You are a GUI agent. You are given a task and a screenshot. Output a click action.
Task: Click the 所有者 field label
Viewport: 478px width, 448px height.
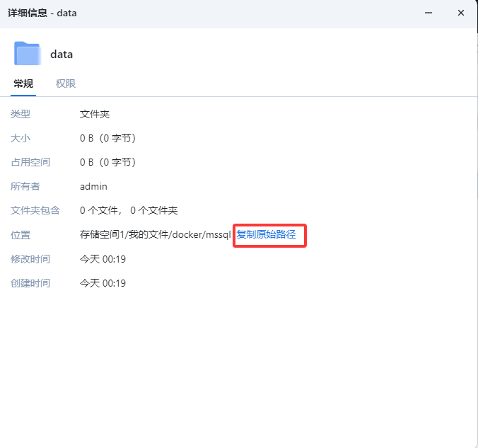point(25,186)
